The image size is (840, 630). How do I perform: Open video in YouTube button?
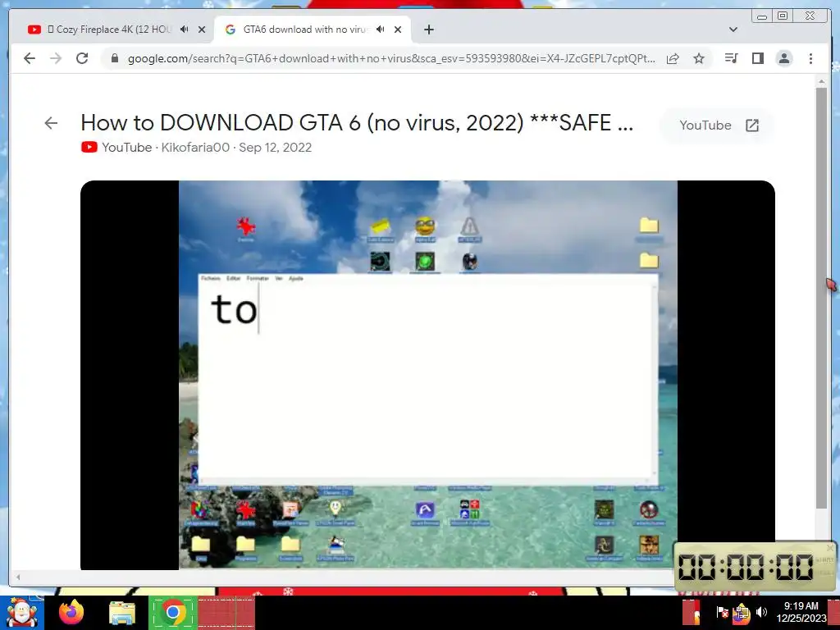click(719, 126)
